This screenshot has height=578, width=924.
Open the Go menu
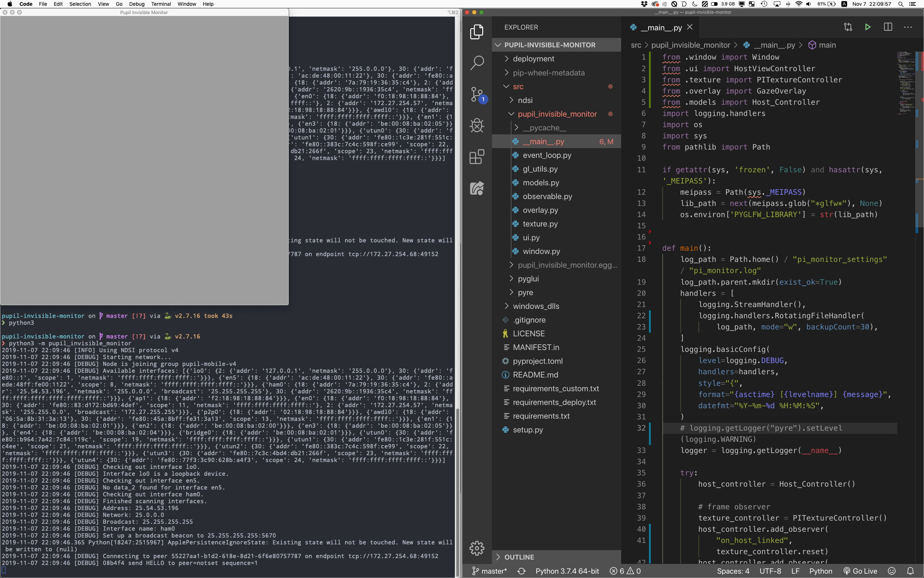119,4
